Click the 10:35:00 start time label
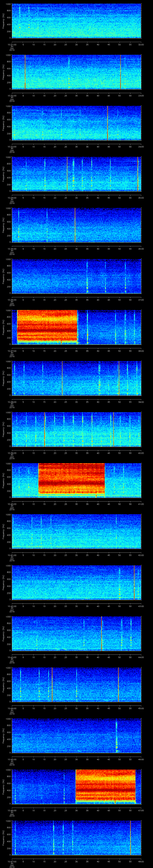The image size is (153, 868). coord(12,249)
